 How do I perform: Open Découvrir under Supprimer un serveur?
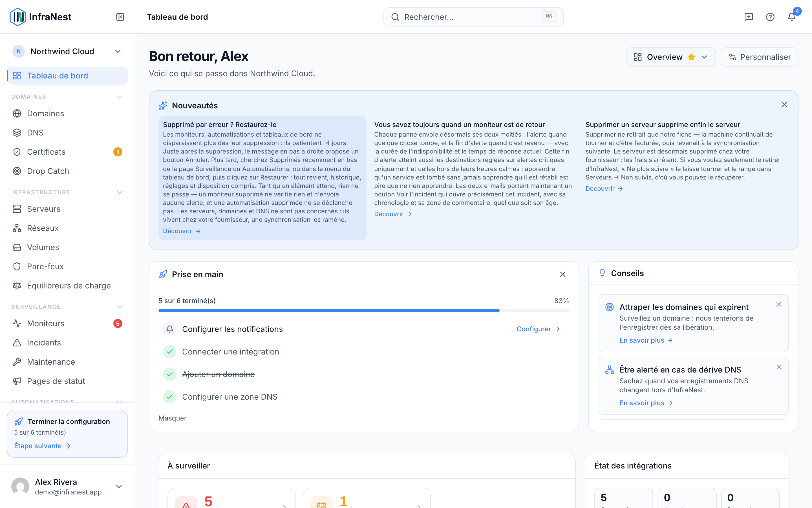click(x=604, y=189)
